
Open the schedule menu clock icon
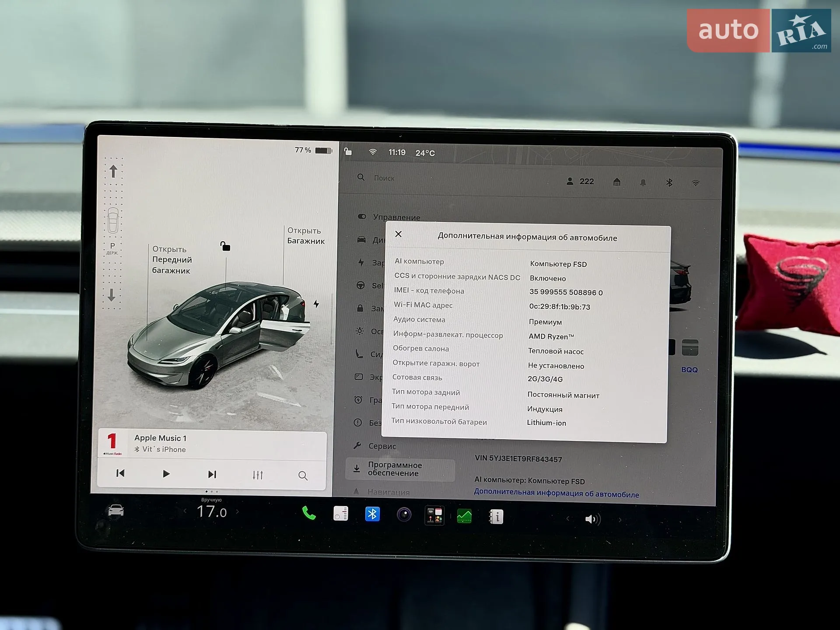[358, 399]
